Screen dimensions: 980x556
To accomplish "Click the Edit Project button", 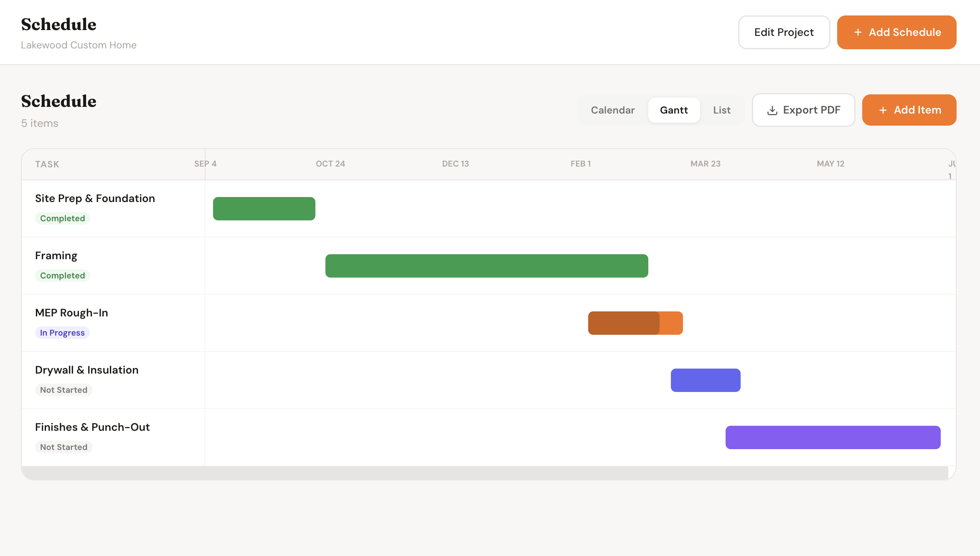I will pyautogui.click(x=784, y=32).
